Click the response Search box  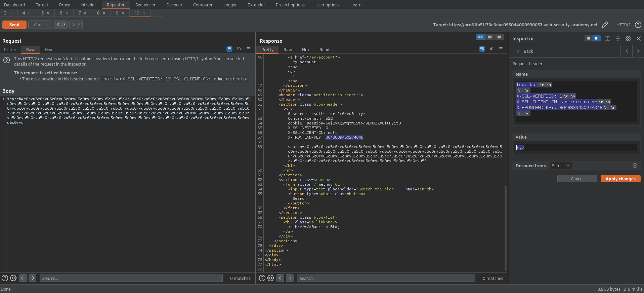click(x=386, y=278)
